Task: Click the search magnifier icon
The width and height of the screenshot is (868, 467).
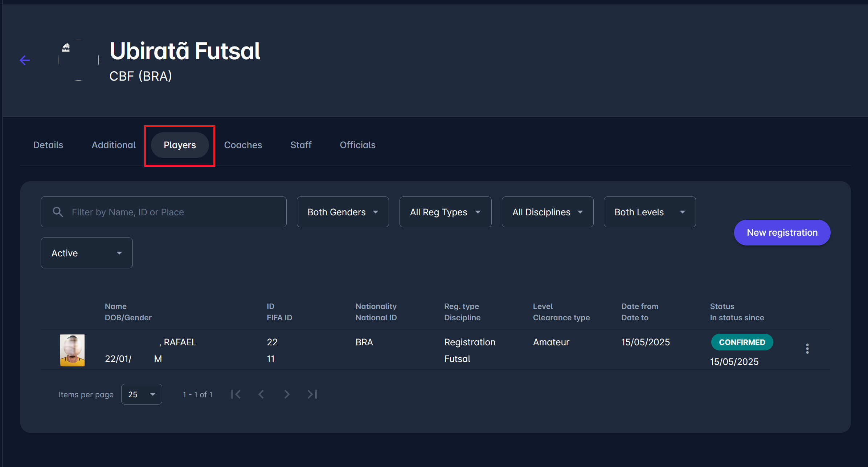Action: point(58,212)
